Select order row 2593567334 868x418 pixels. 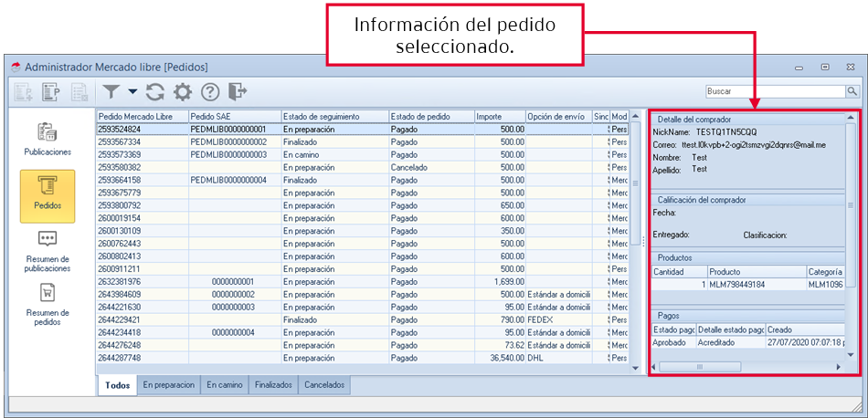coord(363,141)
